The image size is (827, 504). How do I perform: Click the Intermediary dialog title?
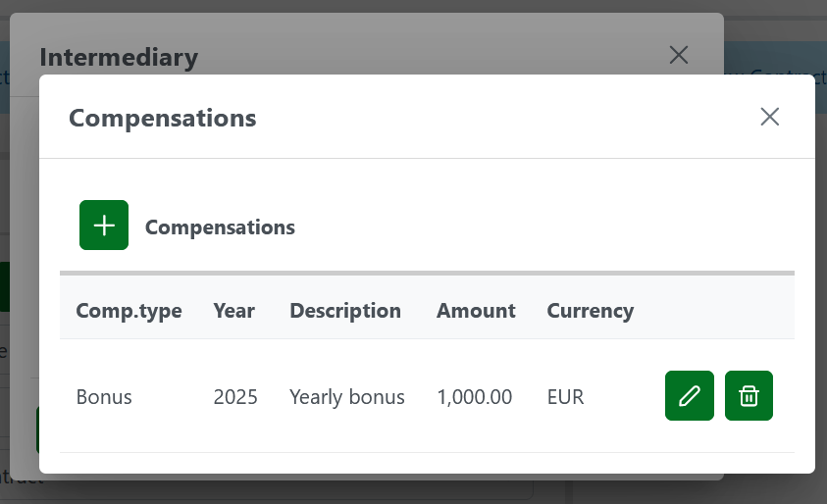point(119,58)
